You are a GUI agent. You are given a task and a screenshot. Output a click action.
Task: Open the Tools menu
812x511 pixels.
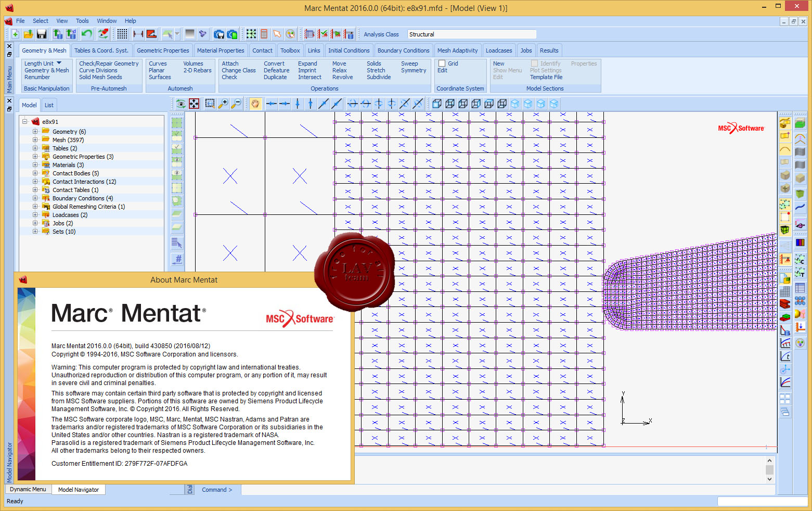(x=82, y=21)
